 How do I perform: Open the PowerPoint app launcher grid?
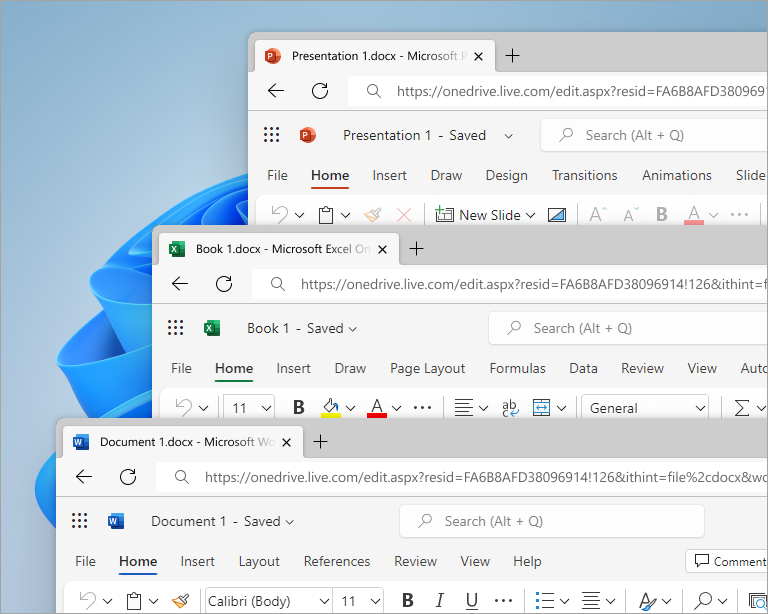tap(271, 135)
